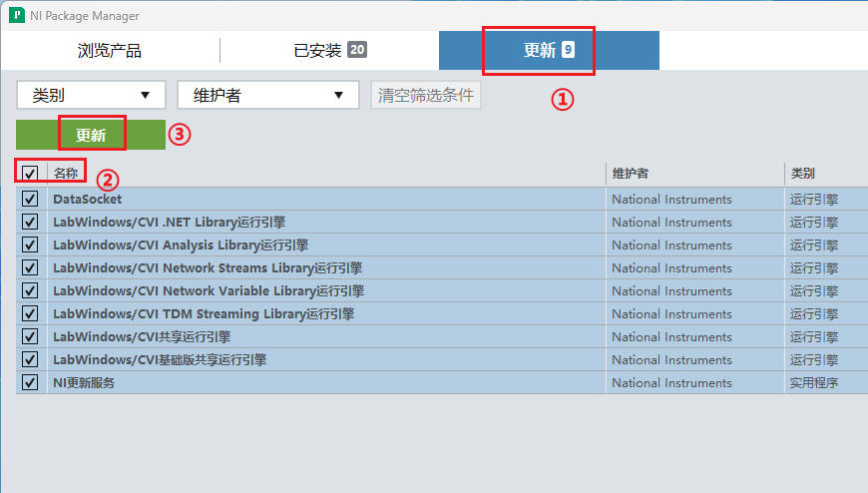
Task: Uncheck the DataSocket checkbox
Action: click(30, 199)
